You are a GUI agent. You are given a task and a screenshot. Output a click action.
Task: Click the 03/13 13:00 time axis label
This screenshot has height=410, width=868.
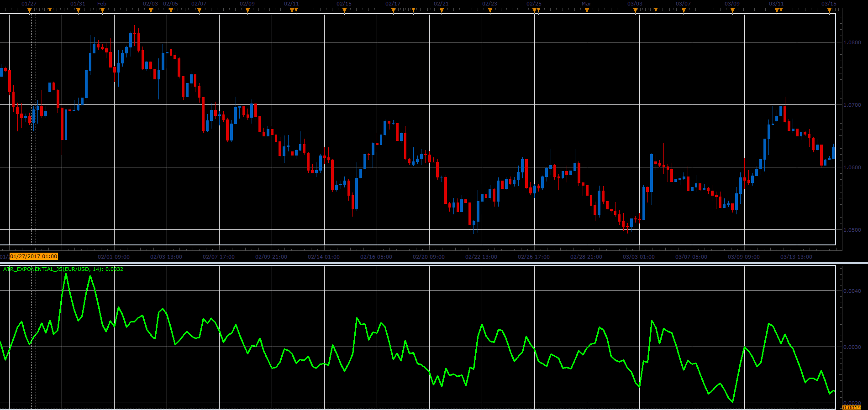(796, 257)
